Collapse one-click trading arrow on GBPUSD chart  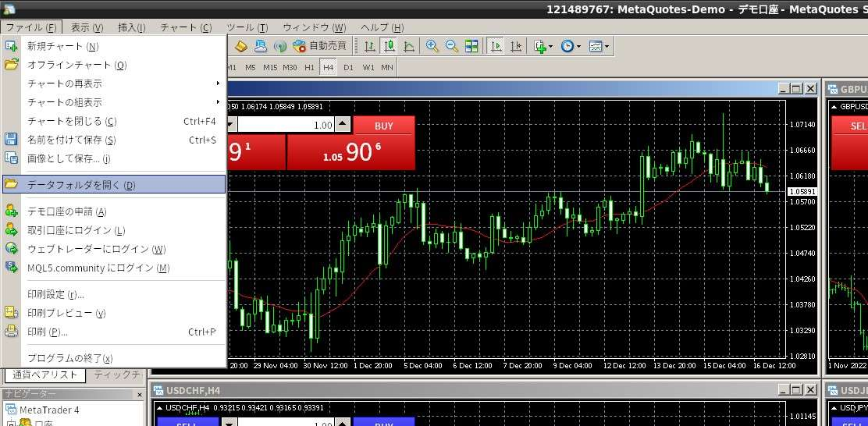[834, 106]
